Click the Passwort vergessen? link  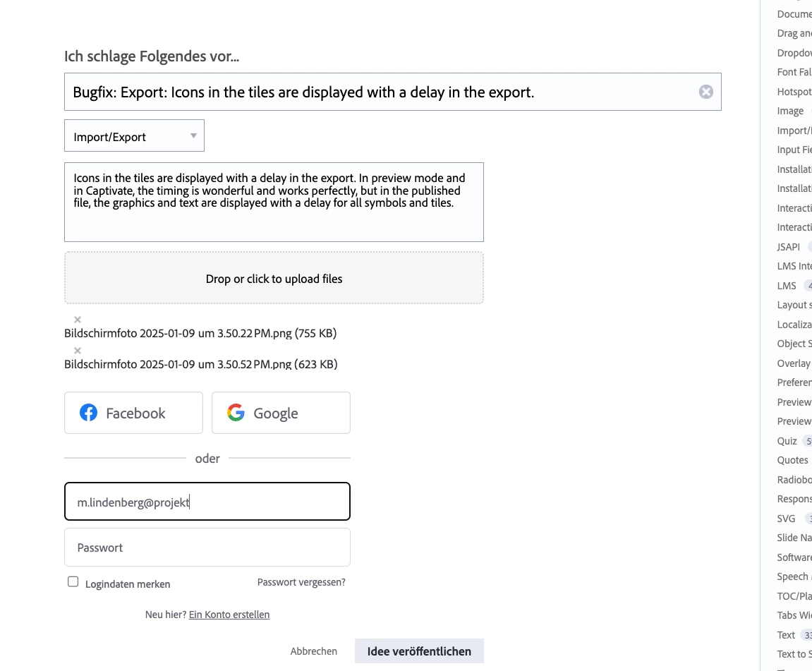pyautogui.click(x=301, y=582)
